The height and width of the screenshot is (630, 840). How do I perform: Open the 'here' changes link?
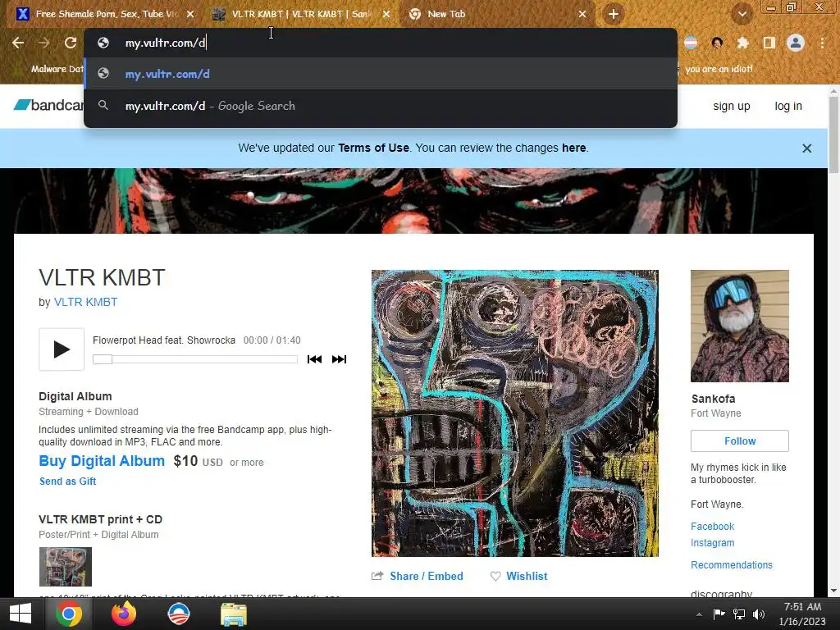[573, 148]
